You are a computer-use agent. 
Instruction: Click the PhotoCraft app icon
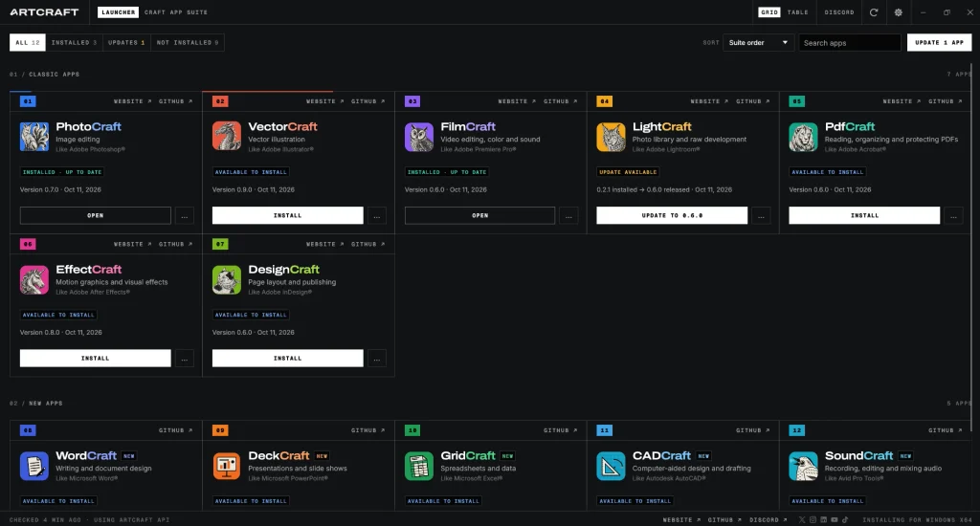click(x=33, y=137)
